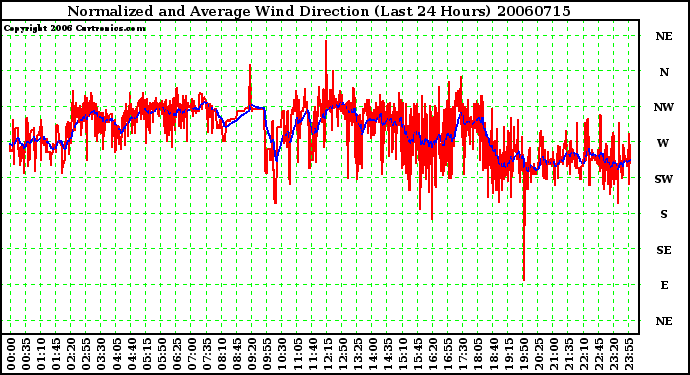Image resolution: width=690 pixels, height=375 pixels.
Task: Click the '08:10' time label
Action: point(222,354)
